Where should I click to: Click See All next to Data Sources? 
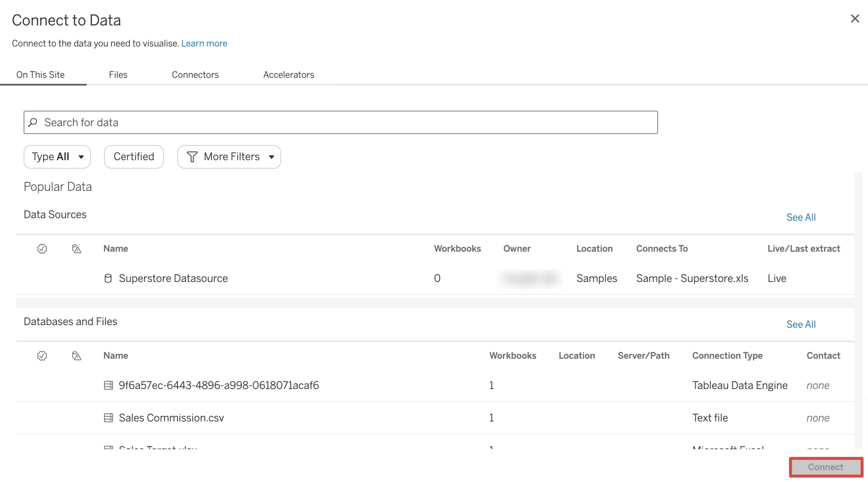tap(801, 217)
